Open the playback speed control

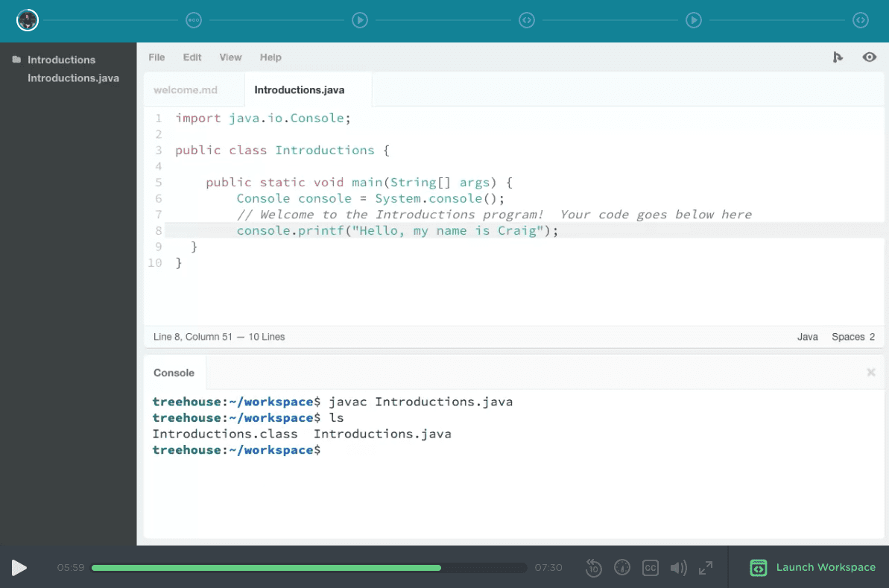pos(622,568)
